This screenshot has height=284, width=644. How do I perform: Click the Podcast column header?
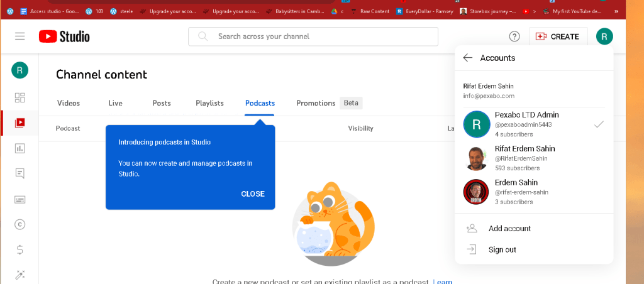68,128
